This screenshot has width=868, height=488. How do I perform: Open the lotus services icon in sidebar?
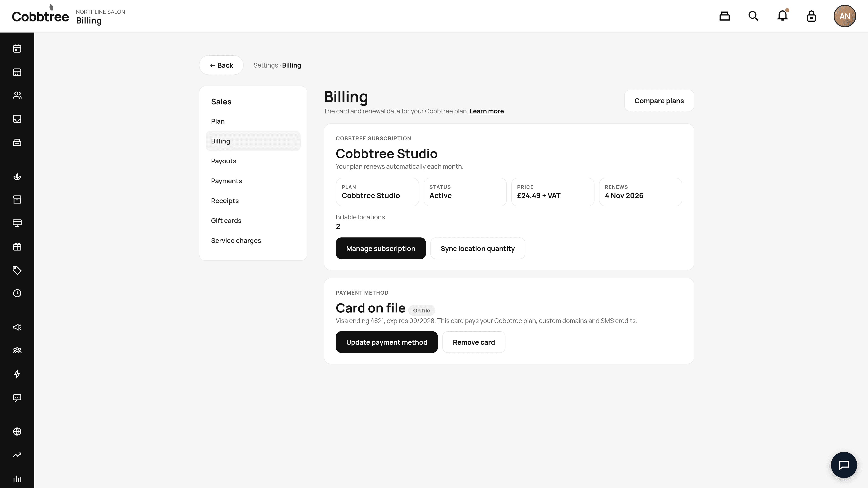click(17, 176)
